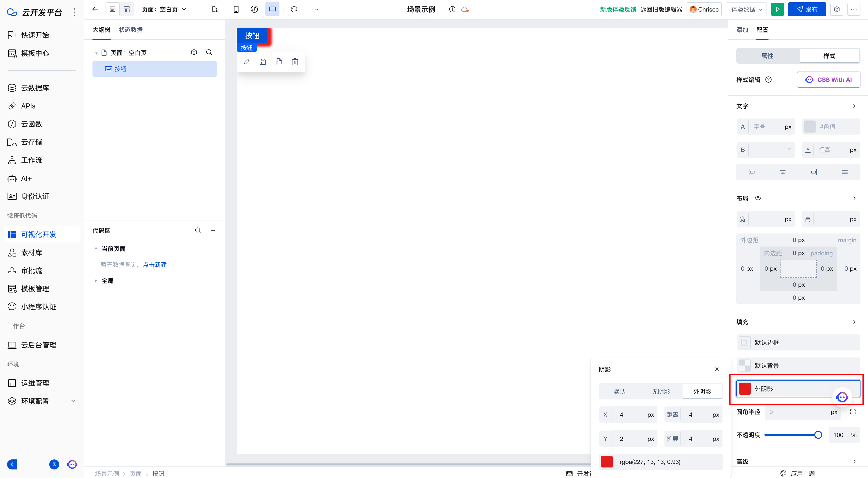
Task: Open 可视化开发 in sidebar
Action: [42, 235]
